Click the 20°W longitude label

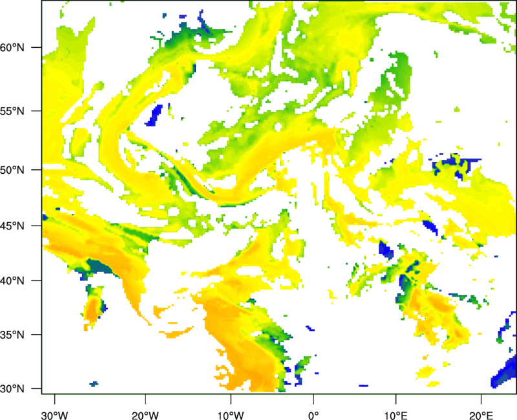click(145, 415)
